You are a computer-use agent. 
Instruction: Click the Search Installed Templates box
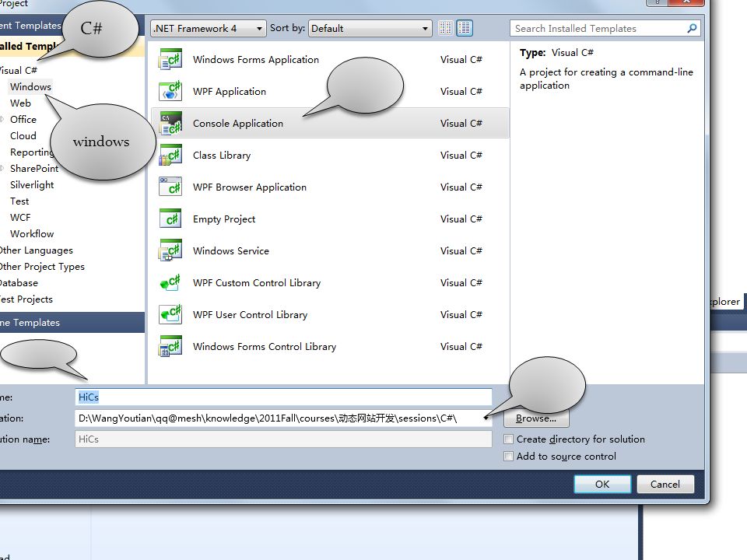(x=605, y=29)
